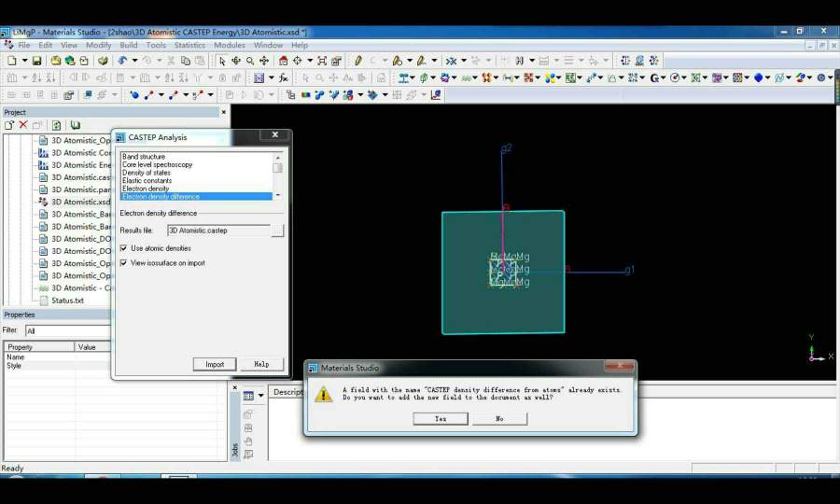Click the blue sphere module icon

758,78
